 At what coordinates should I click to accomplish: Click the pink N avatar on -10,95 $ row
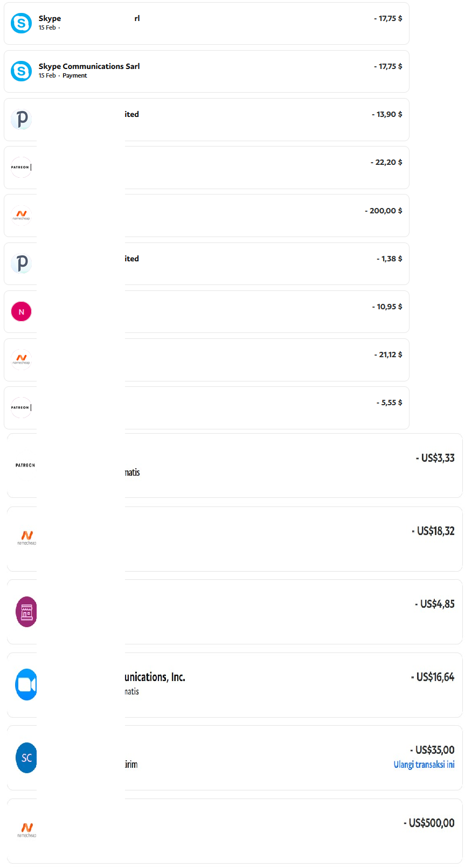tap(22, 311)
